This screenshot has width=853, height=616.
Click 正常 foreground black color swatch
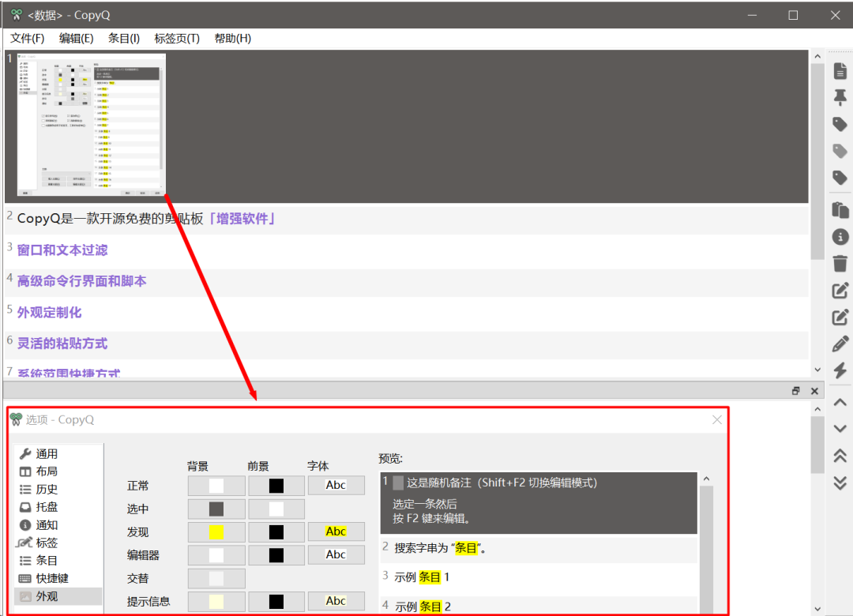pyautogui.click(x=276, y=486)
